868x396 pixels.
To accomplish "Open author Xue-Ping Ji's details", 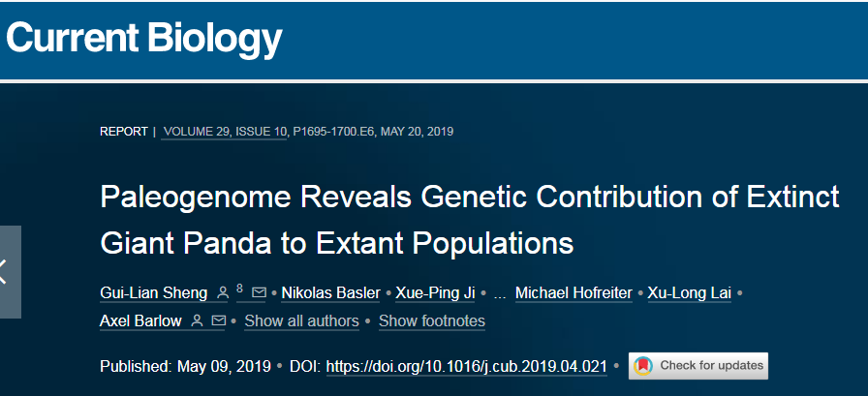I will coord(435,293).
